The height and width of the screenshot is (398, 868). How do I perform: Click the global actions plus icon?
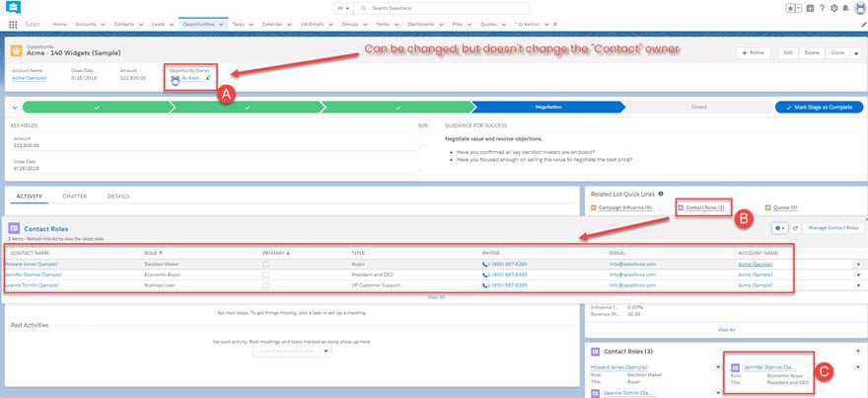(810, 8)
